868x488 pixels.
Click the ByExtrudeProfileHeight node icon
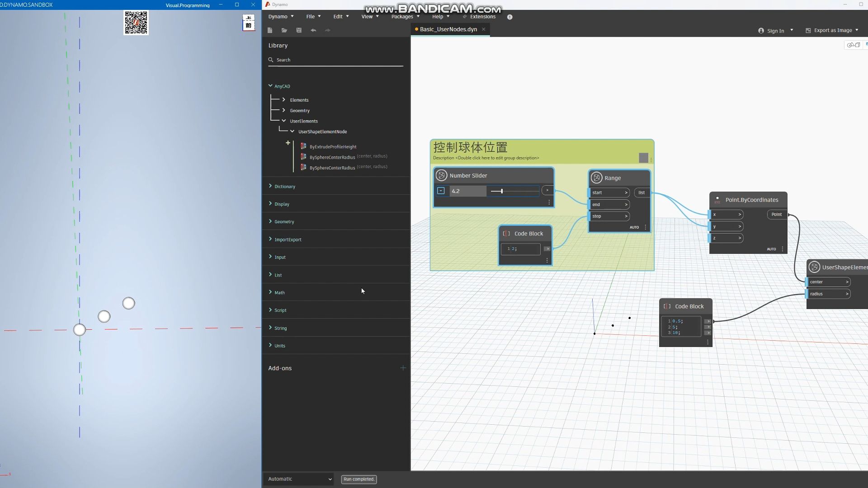(303, 146)
